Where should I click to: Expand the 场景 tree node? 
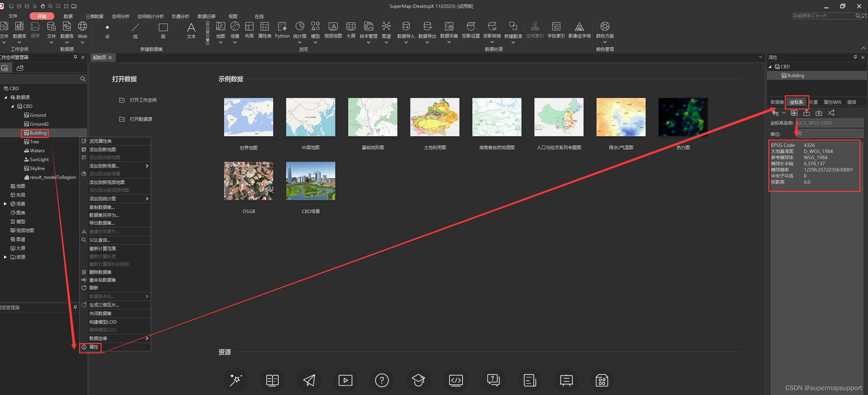(5, 204)
